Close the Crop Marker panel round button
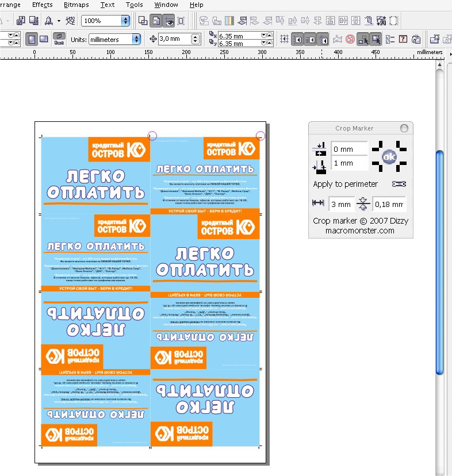This screenshot has height=476, width=452. (x=404, y=128)
